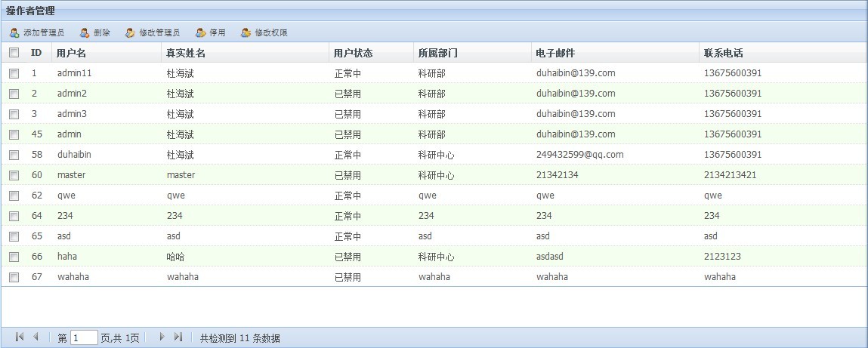
Task: Click the 停用 button label
Action: tap(218, 33)
